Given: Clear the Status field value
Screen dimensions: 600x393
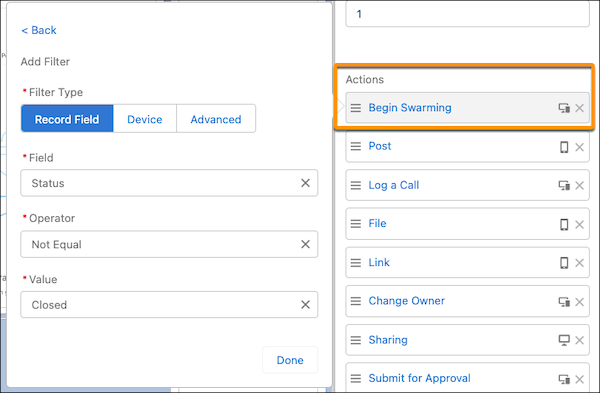Looking at the screenshot, I should [305, 183].
